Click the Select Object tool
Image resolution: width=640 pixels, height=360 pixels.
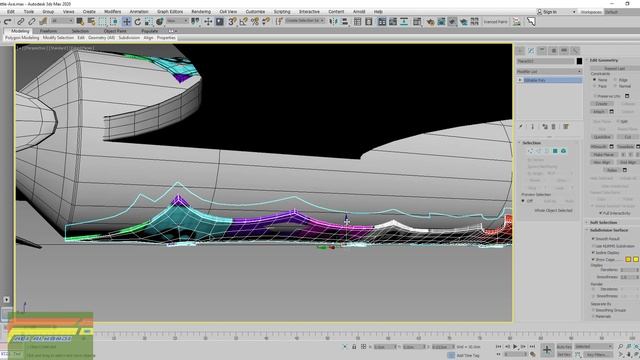pyautogui.click(x=80, y=22)
